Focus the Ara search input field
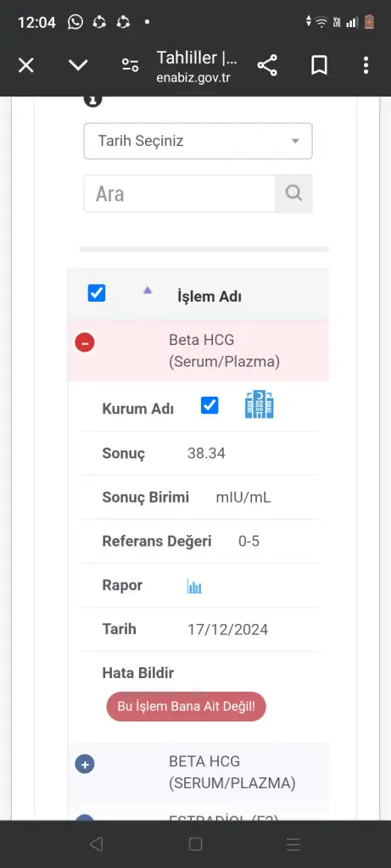391x868 pixels. coord(180,194)
